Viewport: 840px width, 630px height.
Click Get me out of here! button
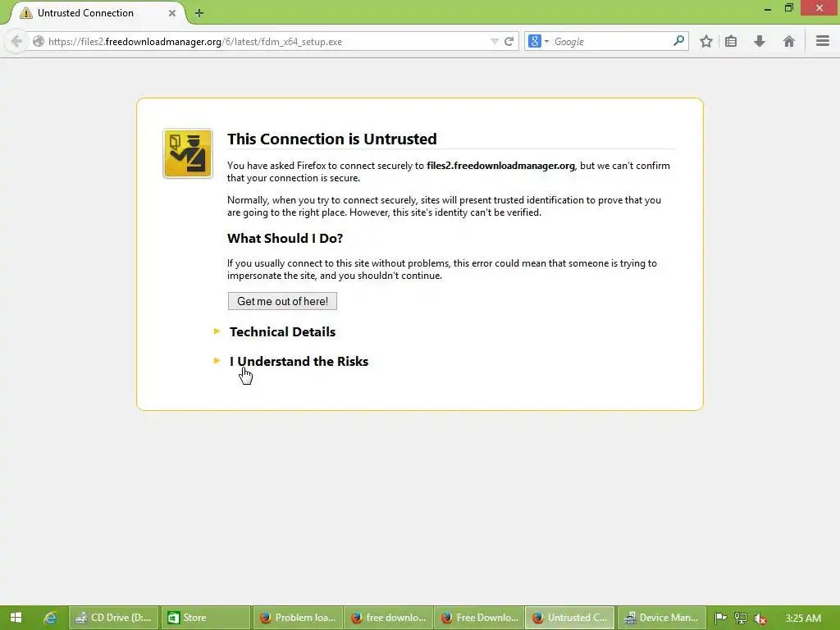(282, 301)
